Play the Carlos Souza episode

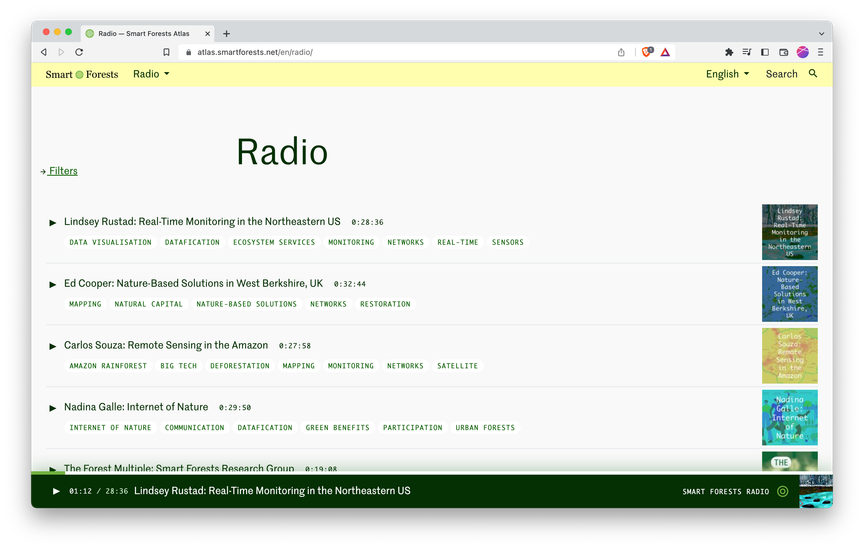(x=53, y=346)
